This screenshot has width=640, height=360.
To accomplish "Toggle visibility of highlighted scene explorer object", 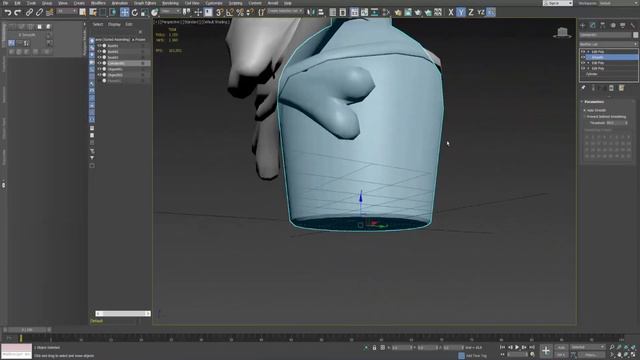I will pos(100,63).
